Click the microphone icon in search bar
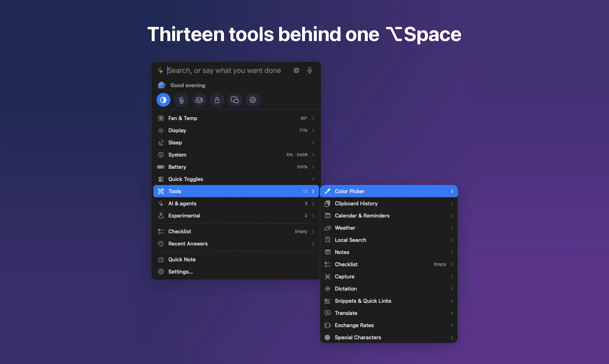The image size is (609, 364). pyautogui.click(x=310, y=70)
